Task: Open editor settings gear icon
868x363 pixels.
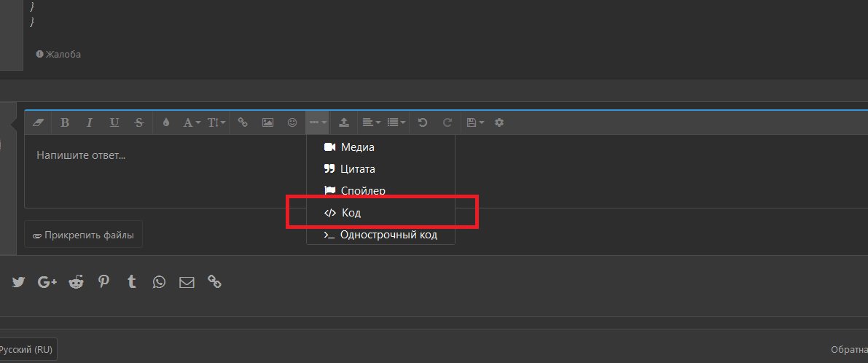Action: coord(499,122)
